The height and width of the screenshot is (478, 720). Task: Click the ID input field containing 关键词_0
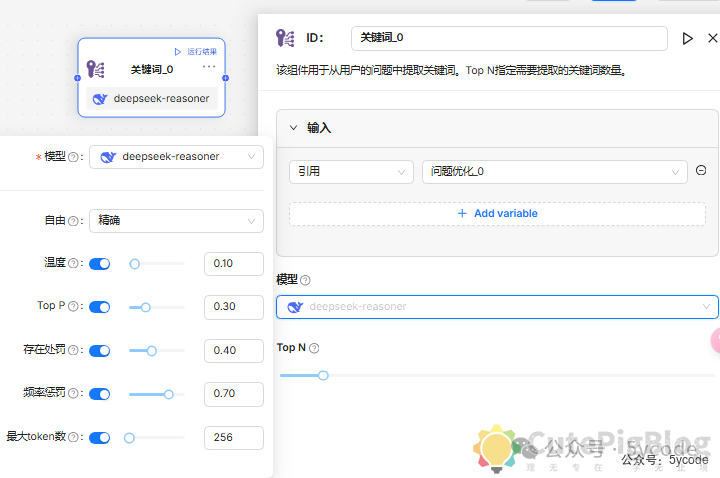(x=509, y=38)
